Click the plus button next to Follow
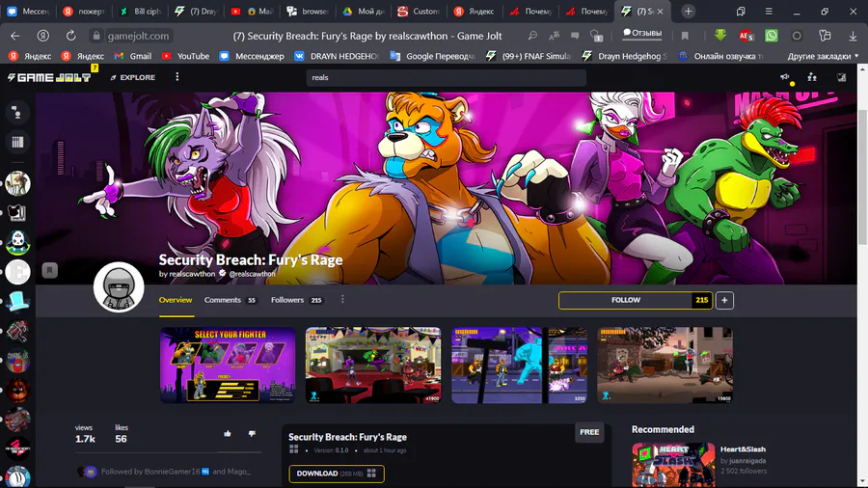 724,301
